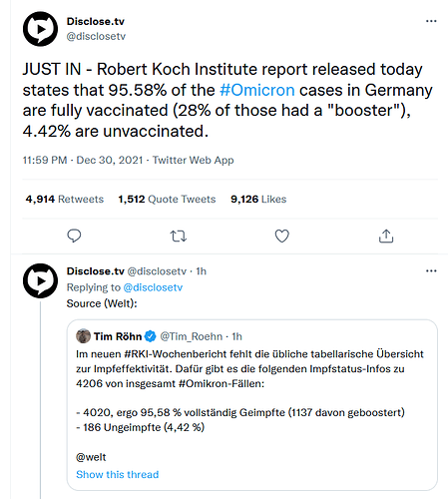
Task: Open more options menu on reply tweet
Action: [x=431, y=271]
